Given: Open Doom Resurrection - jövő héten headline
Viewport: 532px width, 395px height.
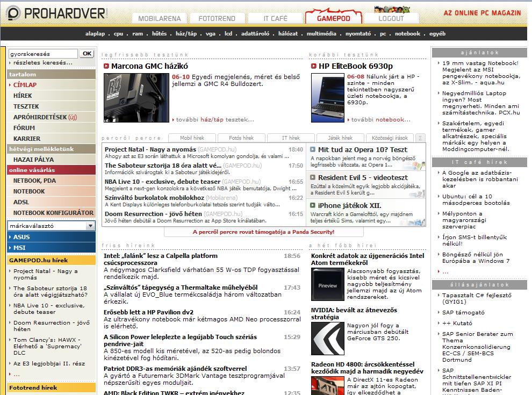Looking at the screenshot, I should pyautogui.click(x=153, y=214).
